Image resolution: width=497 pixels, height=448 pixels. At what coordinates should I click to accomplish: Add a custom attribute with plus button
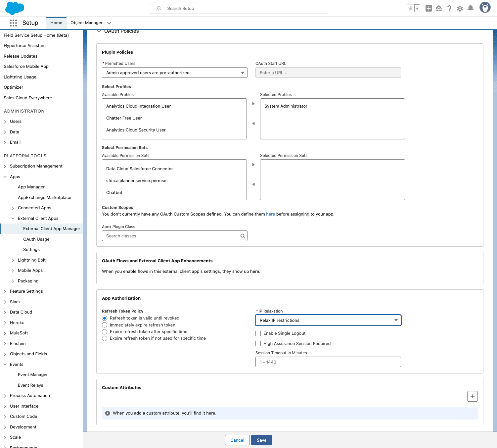click(x=472, y=396)
